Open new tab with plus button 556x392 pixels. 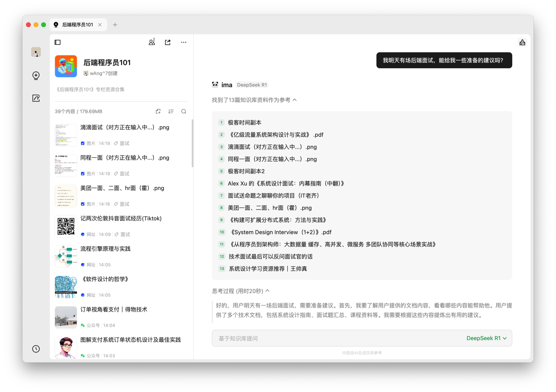(115, 25)
